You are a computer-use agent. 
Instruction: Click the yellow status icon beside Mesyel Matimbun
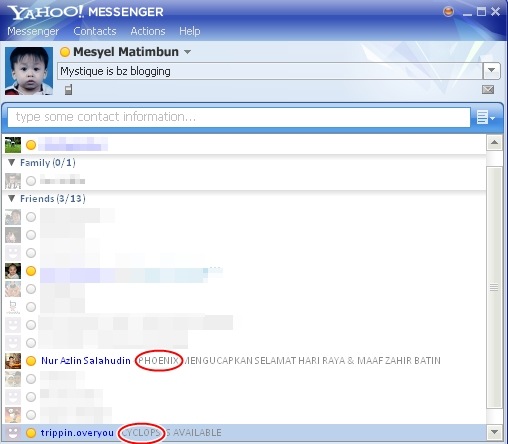pos(65,52)
